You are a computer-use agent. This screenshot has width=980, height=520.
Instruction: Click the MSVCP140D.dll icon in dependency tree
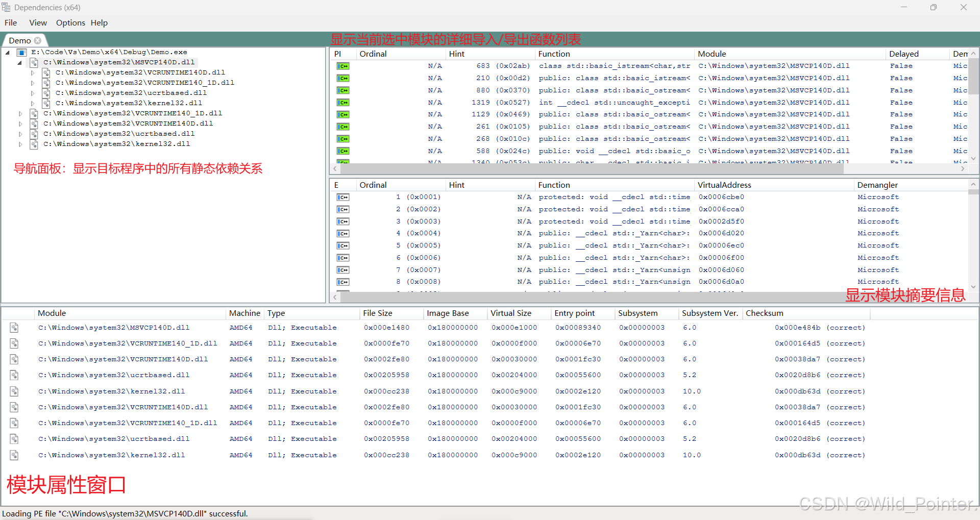click(x=34, y=62)
